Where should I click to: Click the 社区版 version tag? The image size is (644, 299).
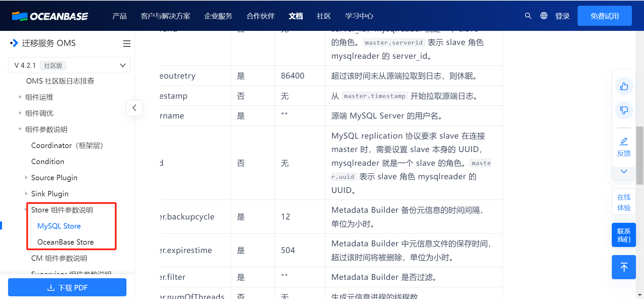[x=53, y=65]
